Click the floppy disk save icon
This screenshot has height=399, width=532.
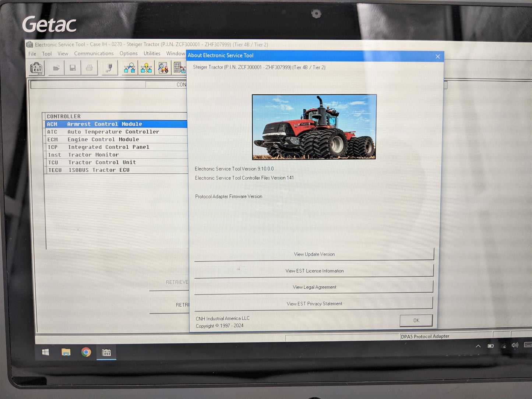(x=73, y=68)
